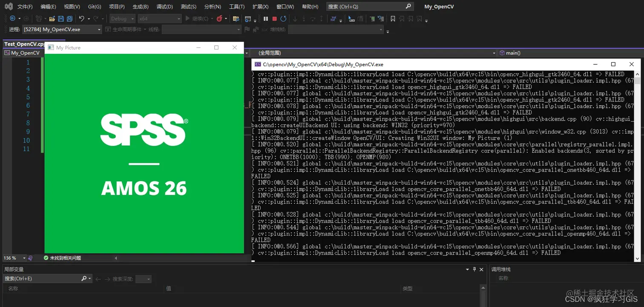Click the 值 column header in Locals

[x=168, y=288]
